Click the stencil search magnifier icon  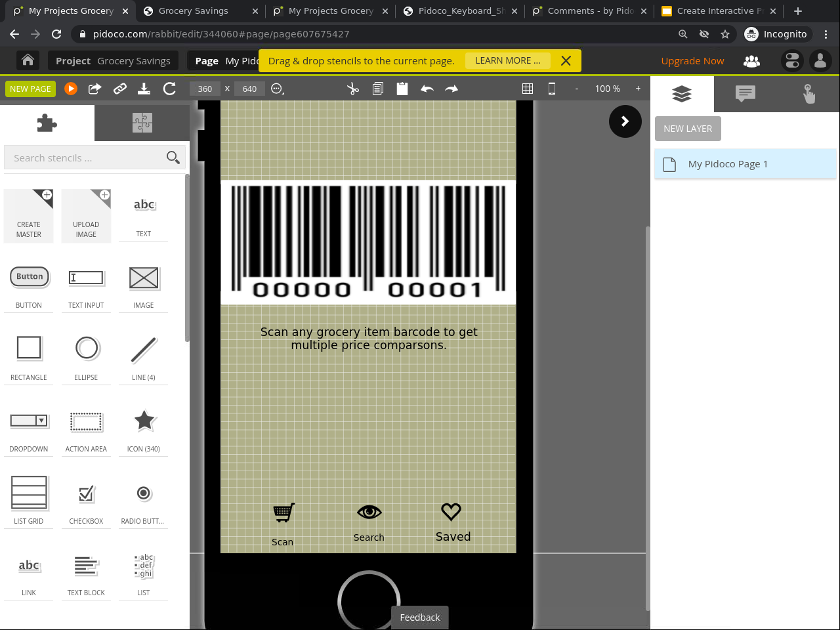(x=173, y=157)
